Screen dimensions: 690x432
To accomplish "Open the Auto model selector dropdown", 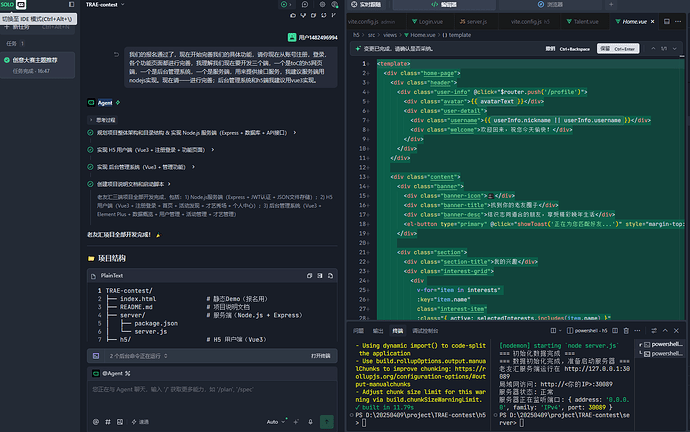I will click(x=276, y=422).
